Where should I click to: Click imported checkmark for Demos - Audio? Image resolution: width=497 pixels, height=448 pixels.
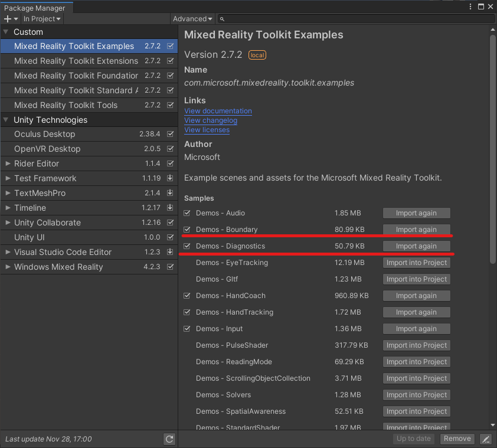tap(187, 213)
